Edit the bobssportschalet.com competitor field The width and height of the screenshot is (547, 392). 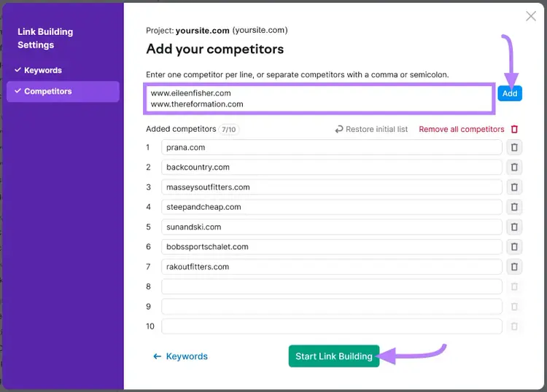(x=331, y=247)
